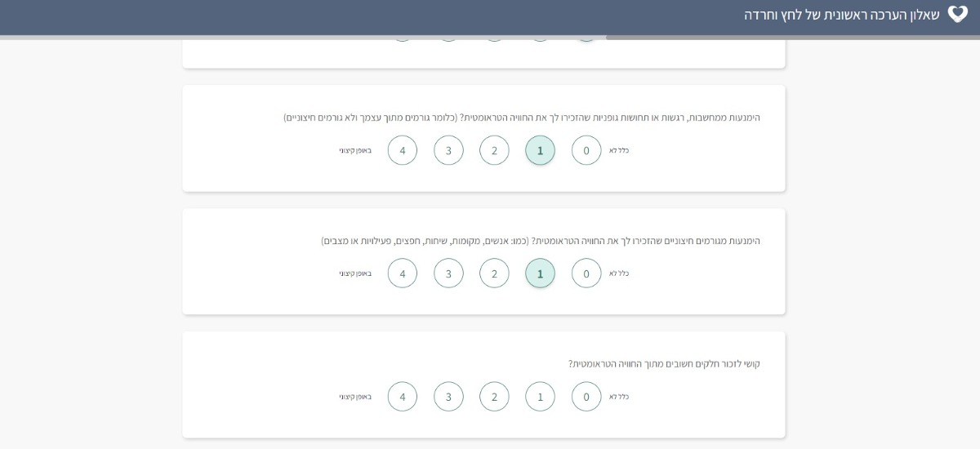This screenshot has width=980, height=449.
Task: Select 3 for avoiding thoughts and feelings question
Action: pyautogui.click(x=448, y=150)
